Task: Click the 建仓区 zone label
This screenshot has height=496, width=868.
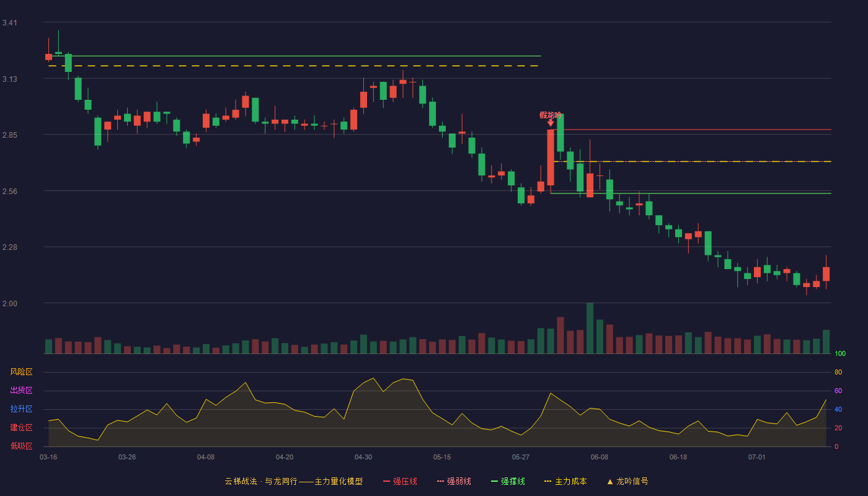Action: pyautogui.click(x=21, y=428)
